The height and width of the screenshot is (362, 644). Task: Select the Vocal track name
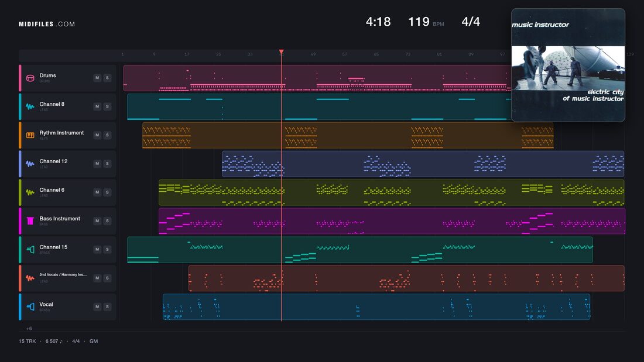tap(46, 304)
